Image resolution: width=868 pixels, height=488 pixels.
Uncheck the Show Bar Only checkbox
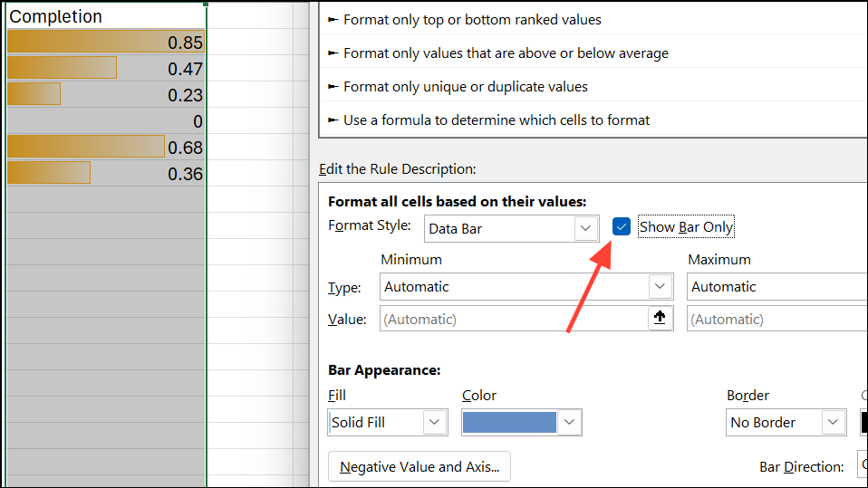(x=622, y=227)
